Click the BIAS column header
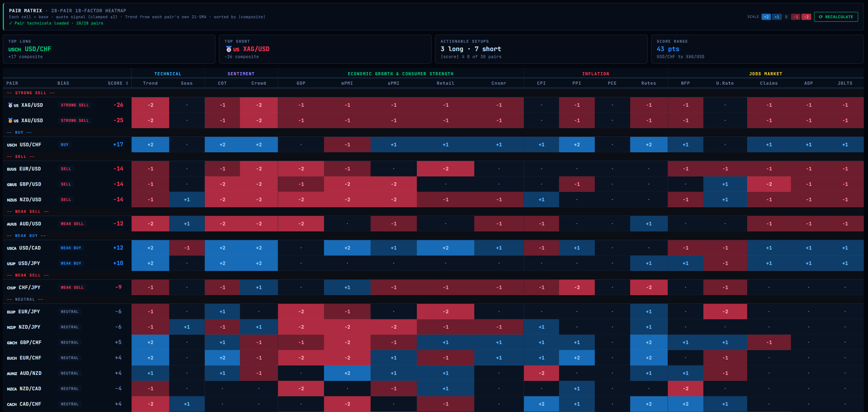Image resolution: width=868 pixels, height=412 pixels. point(63,83)
